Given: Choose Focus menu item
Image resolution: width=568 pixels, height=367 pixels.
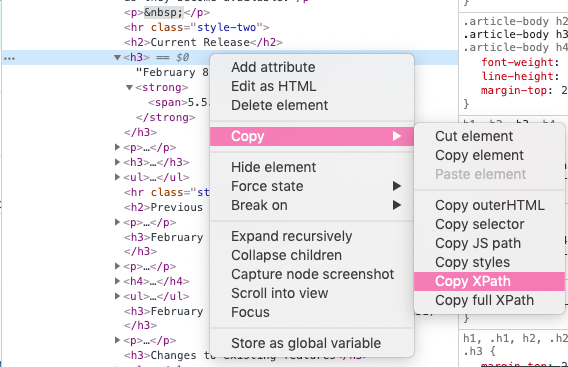Looking at the screenshot, I should point(312,312).
